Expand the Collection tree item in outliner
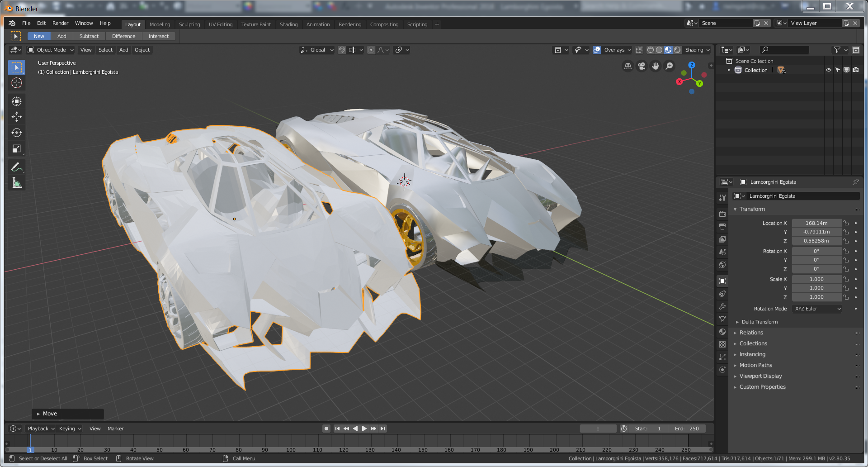Viewport: 868px width, 467px height. coord(729,70)
